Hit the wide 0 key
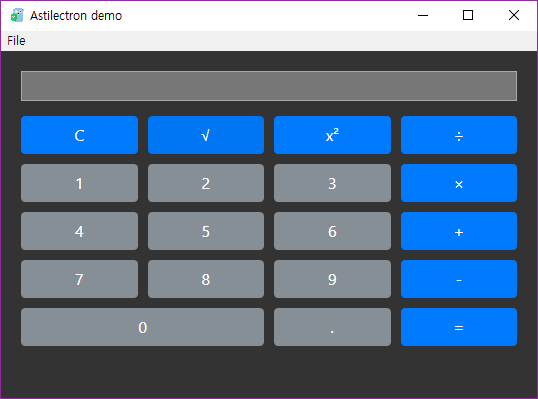Image resolution: width=538 pixels, height=399 pixels. pos(142,327)
